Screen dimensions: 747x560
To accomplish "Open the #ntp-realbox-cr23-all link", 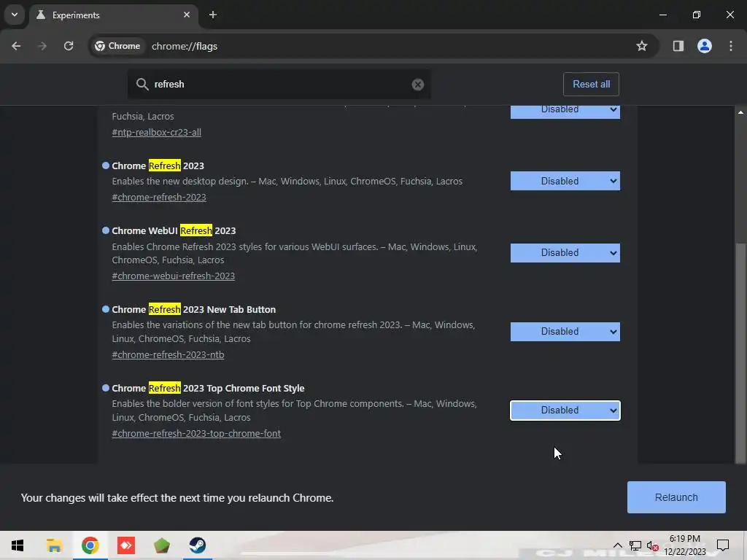I will point(156,133).
